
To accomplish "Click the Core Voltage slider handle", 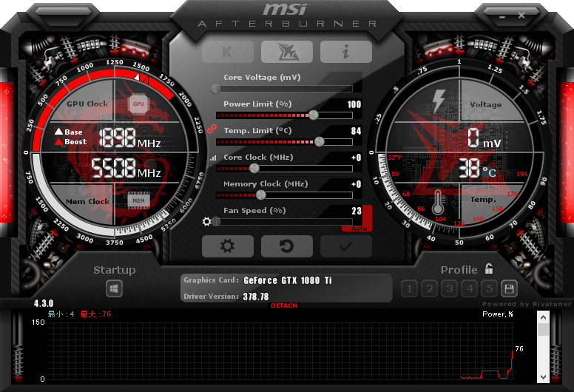I will point(216,89).
